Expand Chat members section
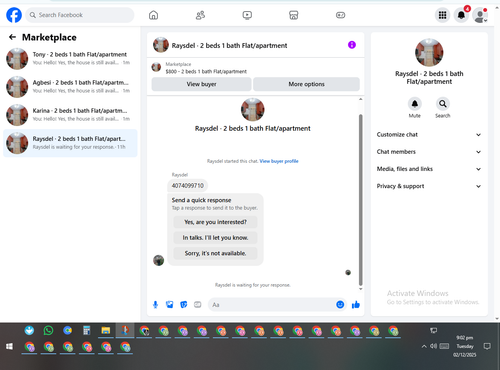500x370 pixels. point(429,152)
